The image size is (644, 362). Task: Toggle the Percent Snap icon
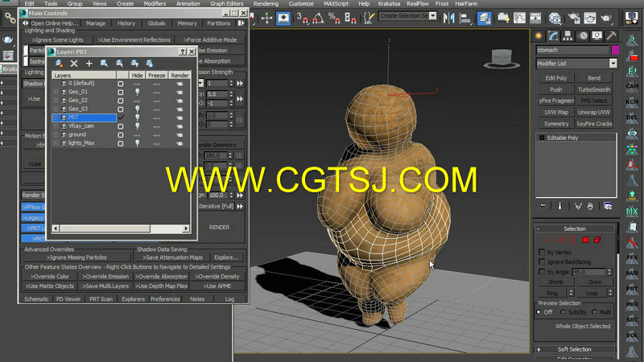pos(334,18)
